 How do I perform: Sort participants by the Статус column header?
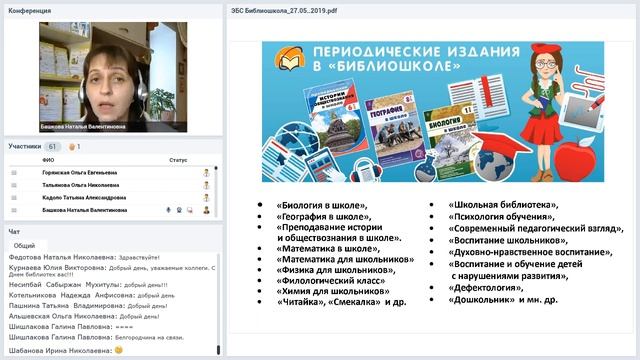click(178, 160)
